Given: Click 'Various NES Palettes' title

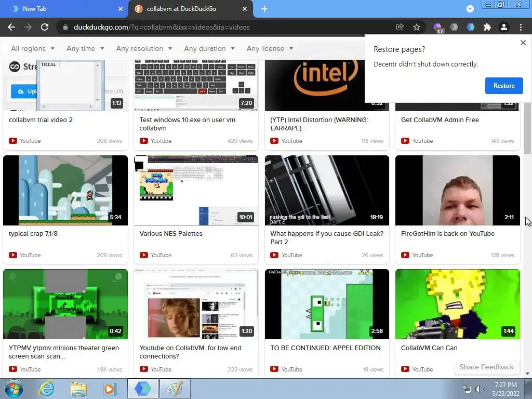Looking at the screenshot, I should pyautogui.click(x=170, y=234).
